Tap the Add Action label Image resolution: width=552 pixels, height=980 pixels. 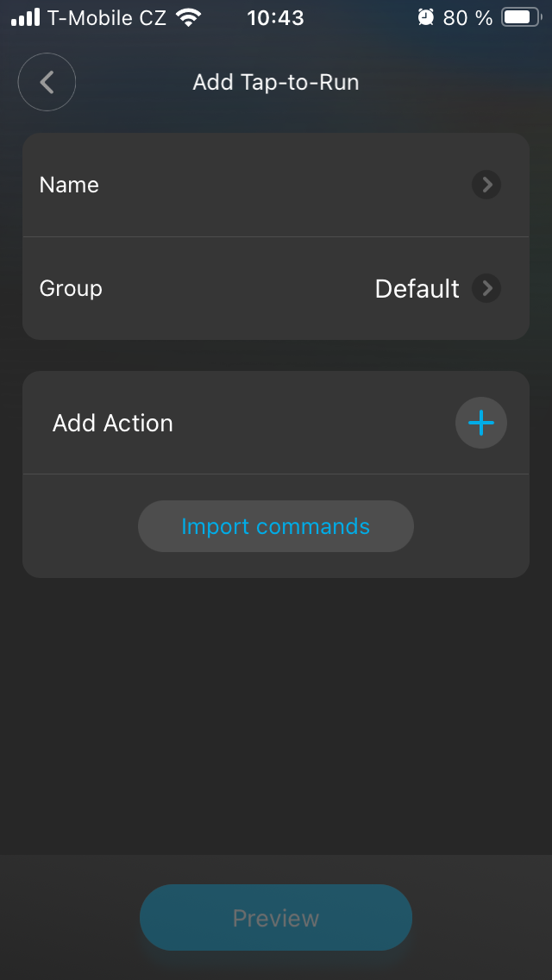coord(113,423)
